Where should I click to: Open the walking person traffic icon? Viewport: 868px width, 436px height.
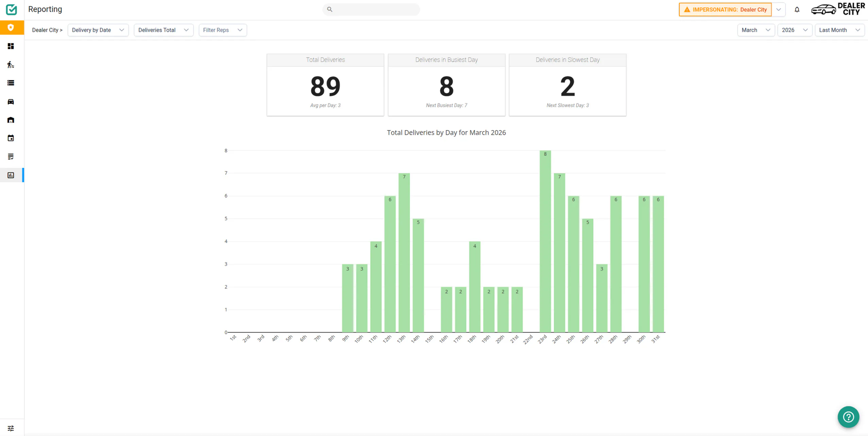11,65
